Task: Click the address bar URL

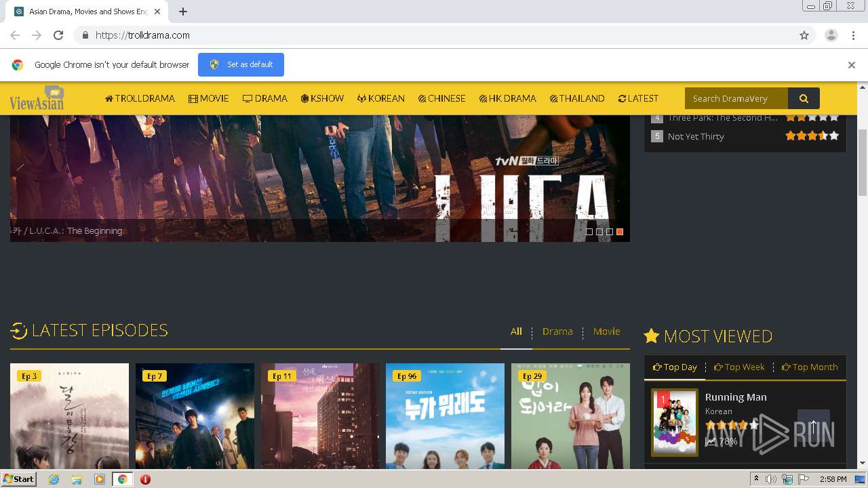Action: point(142,35)
